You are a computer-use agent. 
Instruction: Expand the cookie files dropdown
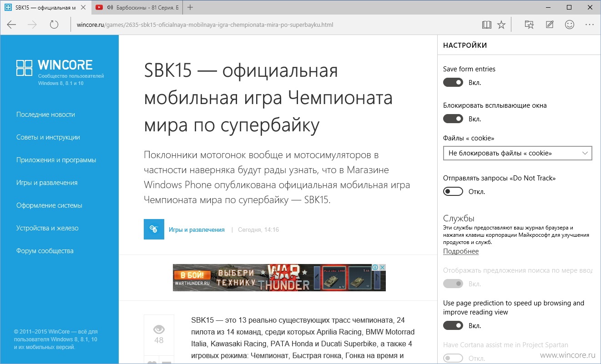pos(518,153)
